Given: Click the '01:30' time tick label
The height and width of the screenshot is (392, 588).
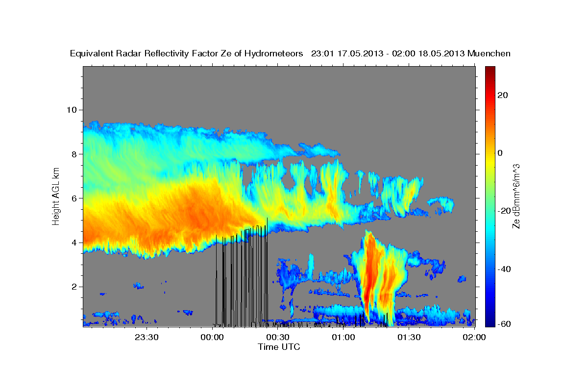Looking at the screenshot, I should click(409, 337).
